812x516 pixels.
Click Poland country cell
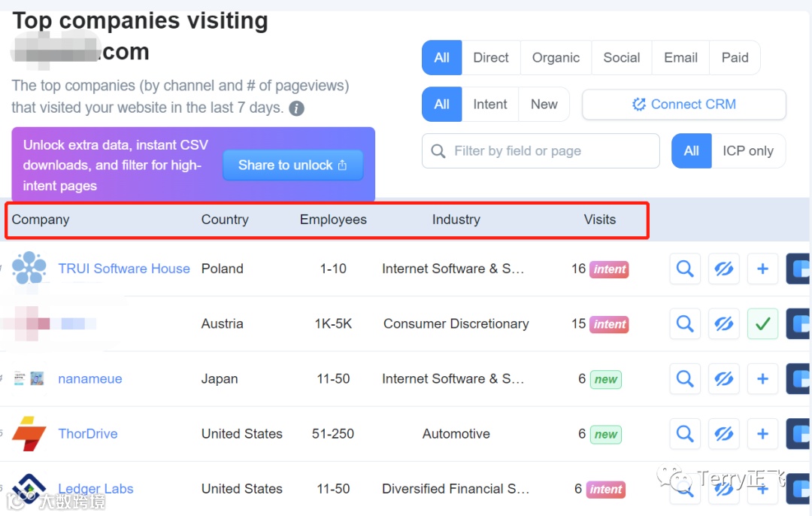click(x=222, y=269)
